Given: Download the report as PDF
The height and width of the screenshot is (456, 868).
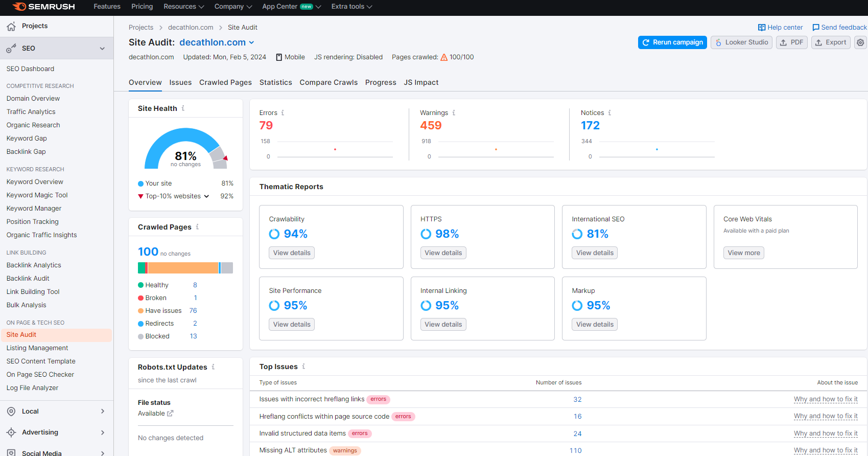Looking at the screenshot, I should pos(791,42).
